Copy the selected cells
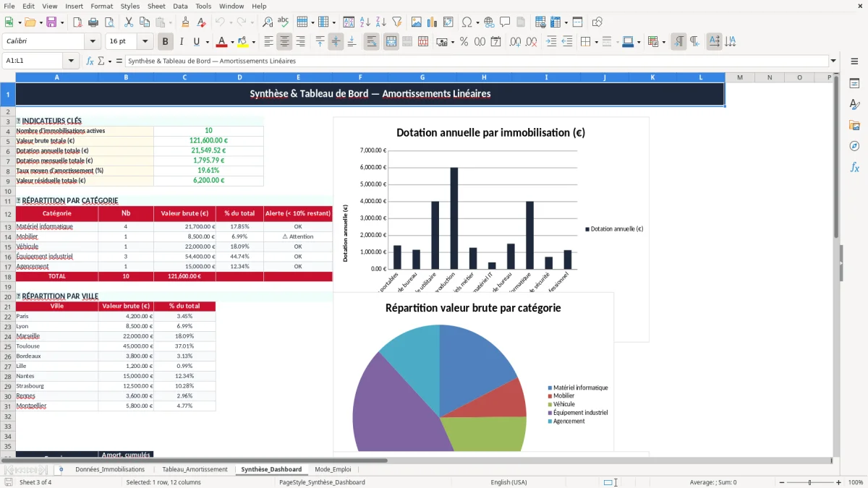 click(144, 22)
